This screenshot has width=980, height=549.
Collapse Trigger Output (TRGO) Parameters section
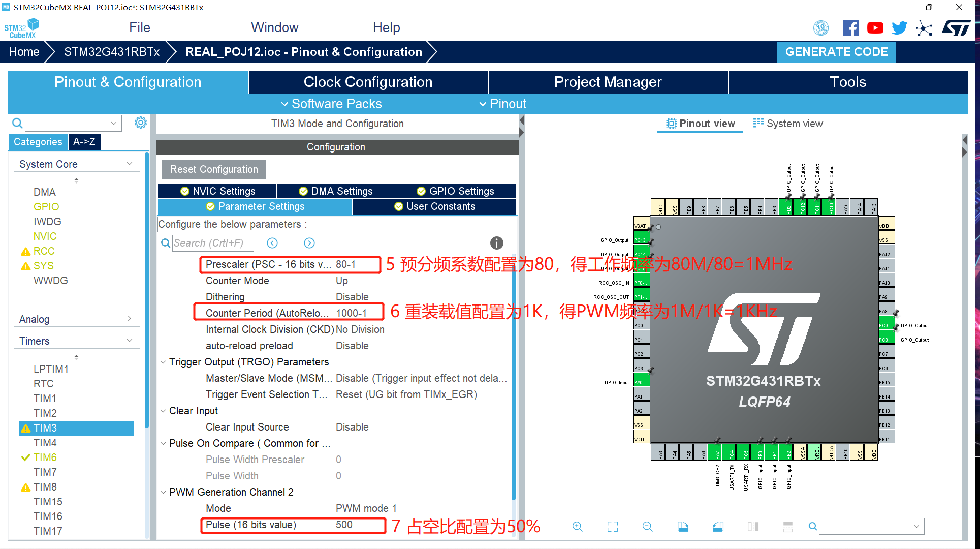click(x=163, y=362)
